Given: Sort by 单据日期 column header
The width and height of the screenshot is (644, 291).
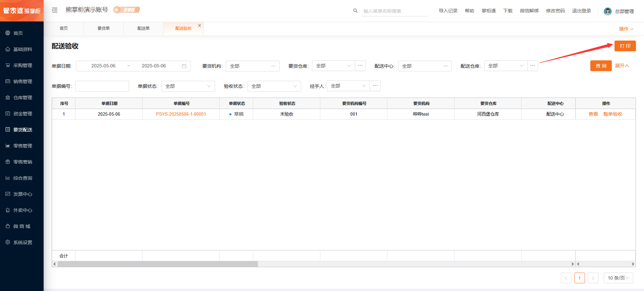Looking at the screenshot, I should point(109,103).
